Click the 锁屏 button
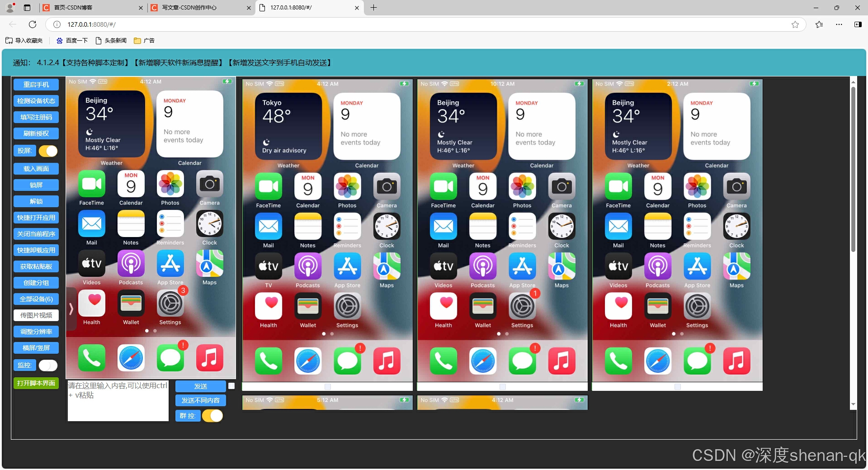Screen dimensions: 868x470 pyautogui.click(x=36, y=185)
